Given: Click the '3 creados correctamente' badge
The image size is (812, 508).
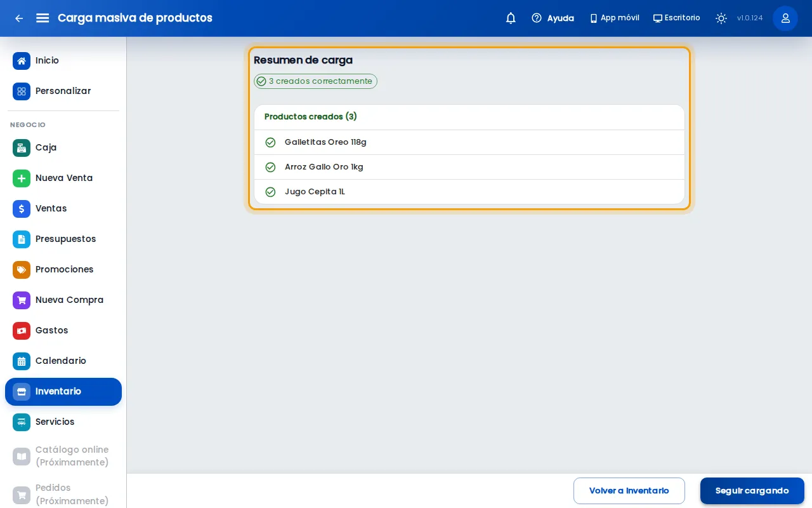Looking at the screenshot, I should pos(315,81).
